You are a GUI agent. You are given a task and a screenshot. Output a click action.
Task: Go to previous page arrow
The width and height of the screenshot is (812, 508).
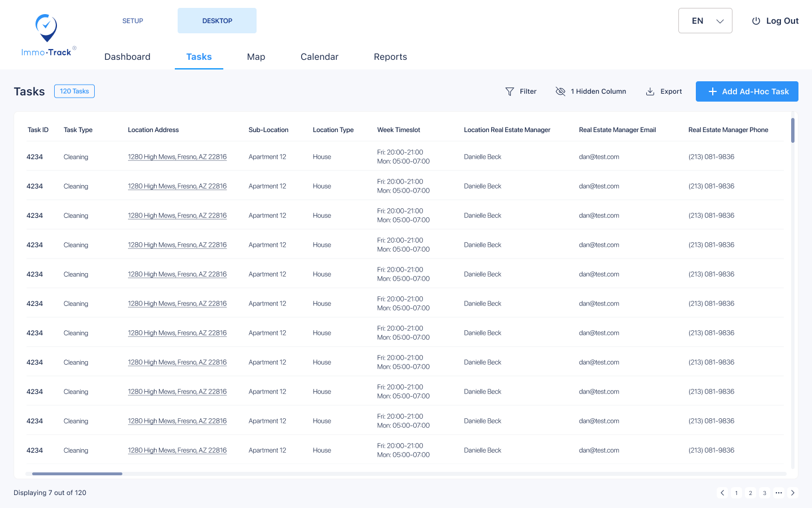(722, 493)
